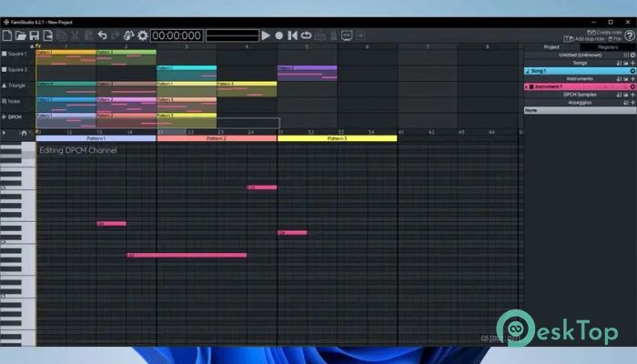This screenshot has width=637, height=364.
Task: Click the Cut scissors icon
Action: 76,35
